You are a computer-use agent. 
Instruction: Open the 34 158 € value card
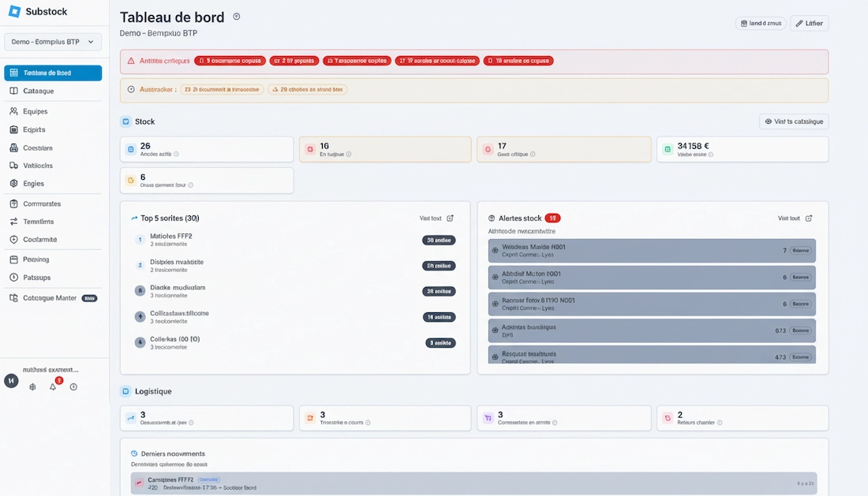coord(743,149)
